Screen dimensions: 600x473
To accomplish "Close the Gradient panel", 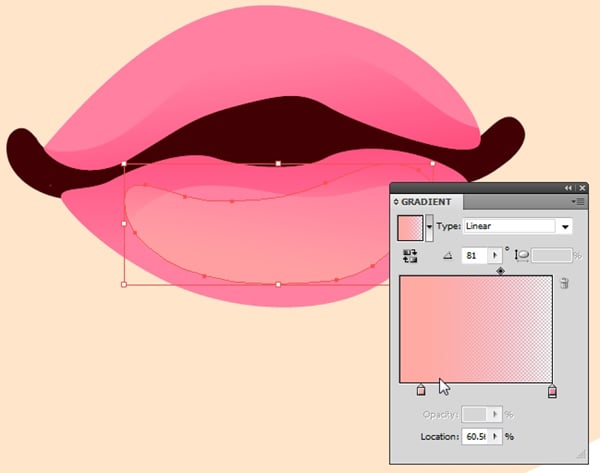I will coord(583,187).
